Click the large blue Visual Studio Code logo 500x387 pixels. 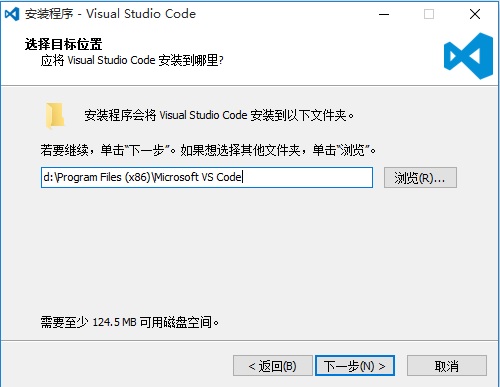coord(468,56)
